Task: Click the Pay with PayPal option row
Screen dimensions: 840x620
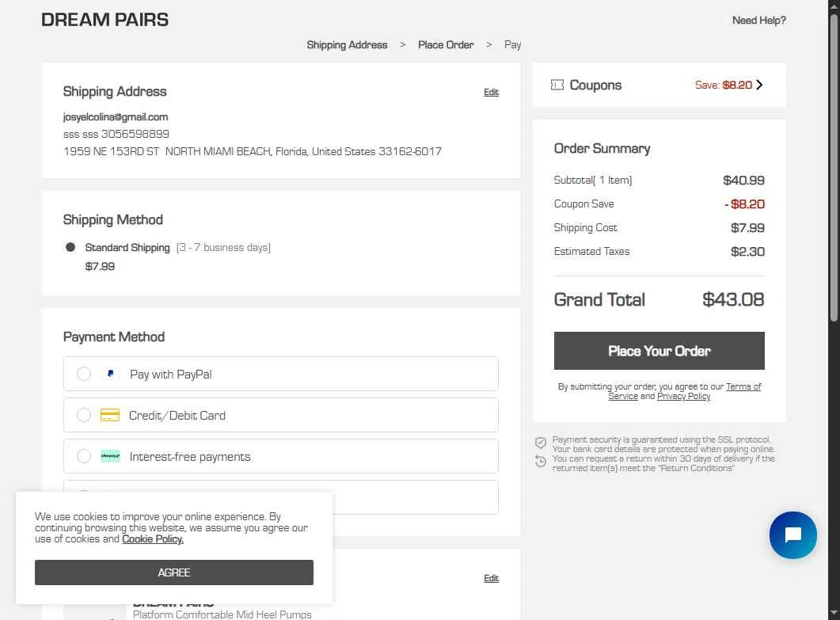Action: (x=281, y=374)
